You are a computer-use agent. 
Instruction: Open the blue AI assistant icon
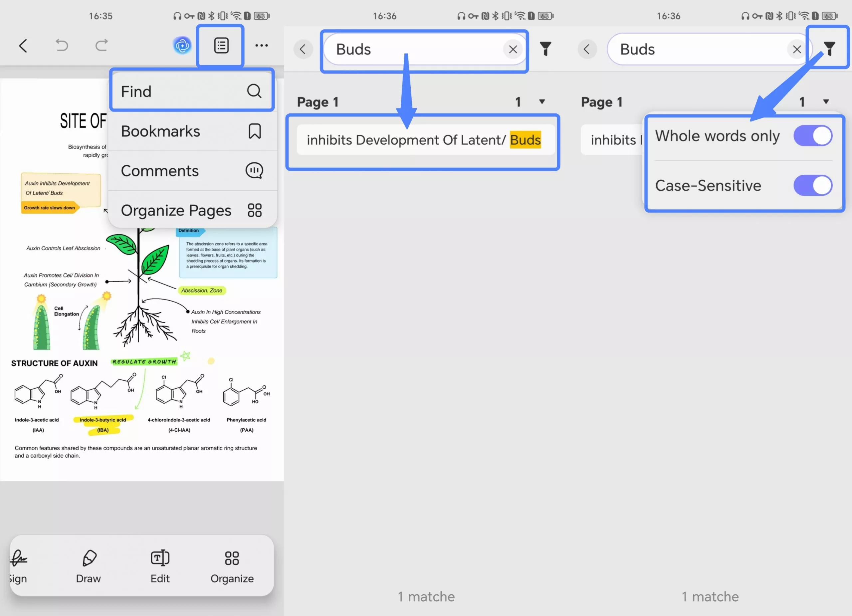pos(182,46)
